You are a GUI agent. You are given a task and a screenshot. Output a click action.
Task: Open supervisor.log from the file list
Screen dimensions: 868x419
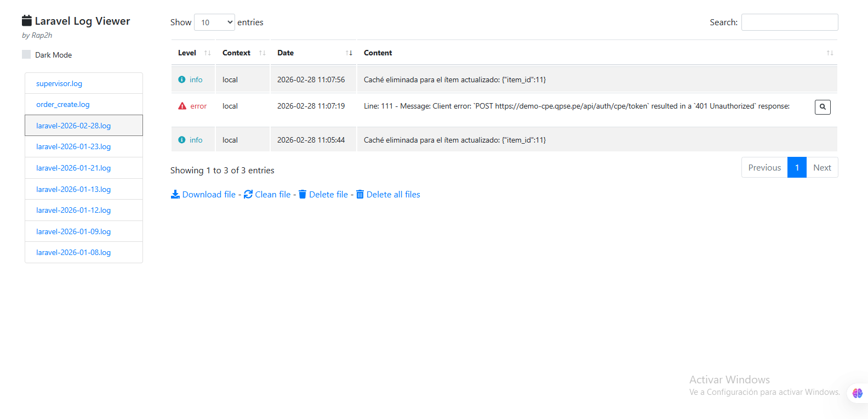59,83
